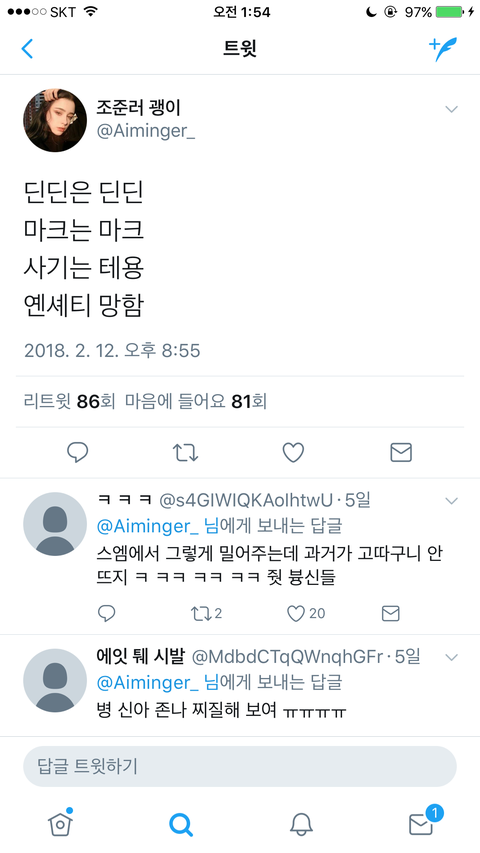Tap reply icon under main tweet

pyautogui.click(x=77, y=452)
